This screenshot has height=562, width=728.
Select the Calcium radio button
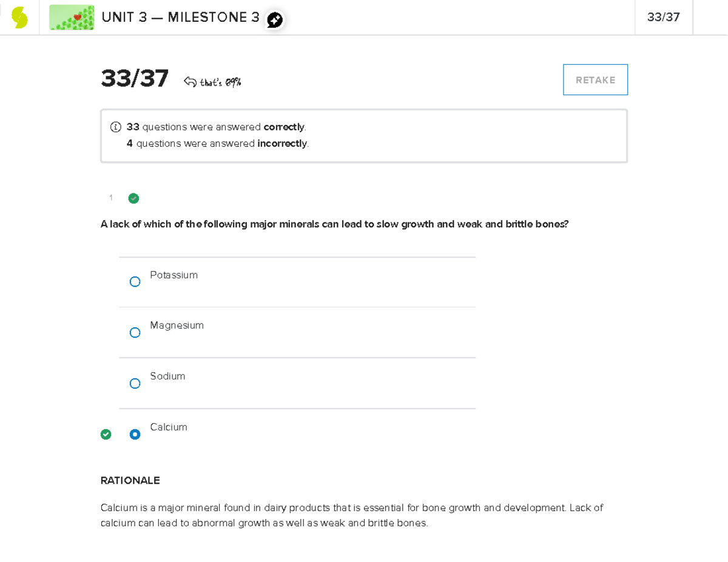pos(135,434)
